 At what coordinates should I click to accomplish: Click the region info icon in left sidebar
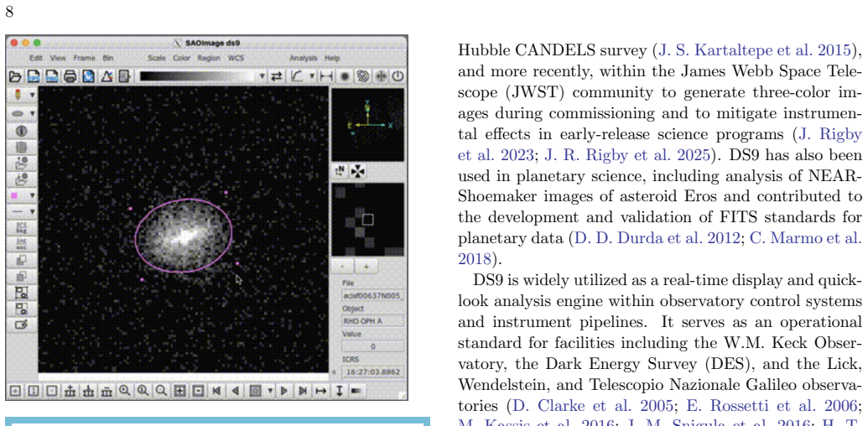[x=22, y=131]
